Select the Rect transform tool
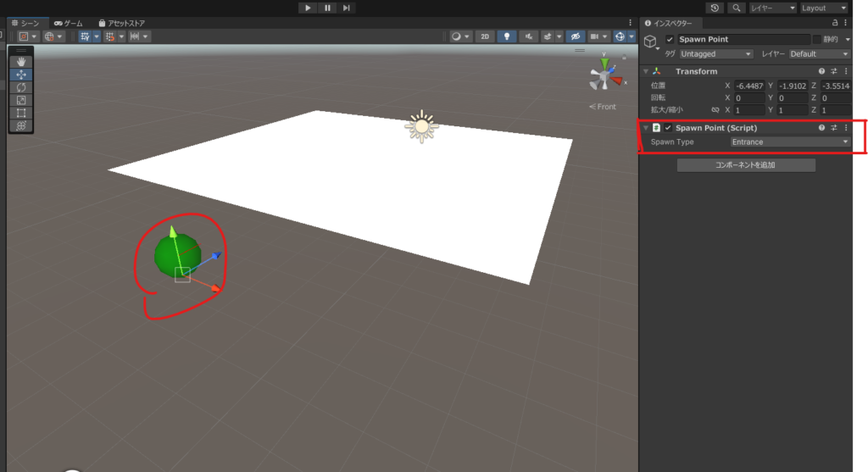Screen dimensions: 868x472 coord(21,113)
